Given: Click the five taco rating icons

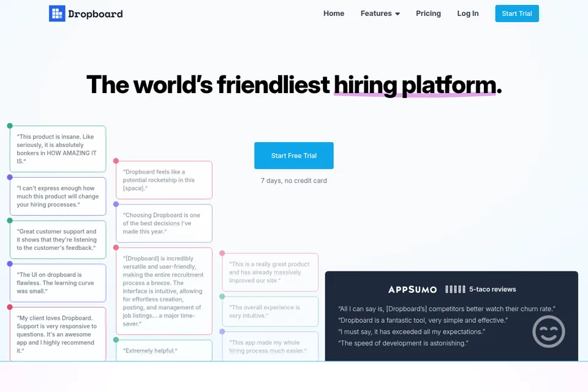Looking at the screenshot, I should pos(455,289).
